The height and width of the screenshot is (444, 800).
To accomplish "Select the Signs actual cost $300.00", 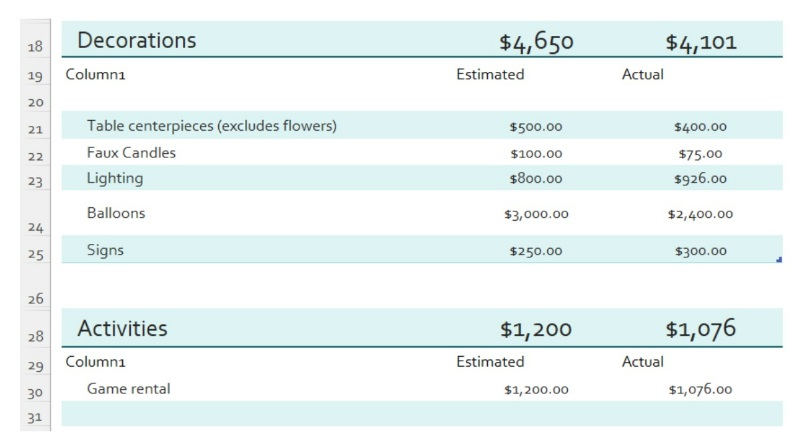I will point(700,251).
